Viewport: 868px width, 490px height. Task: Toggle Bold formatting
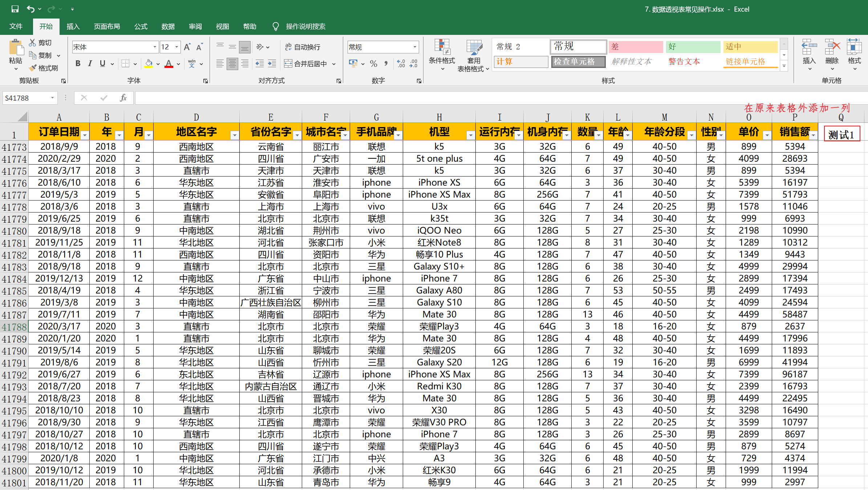78,64
